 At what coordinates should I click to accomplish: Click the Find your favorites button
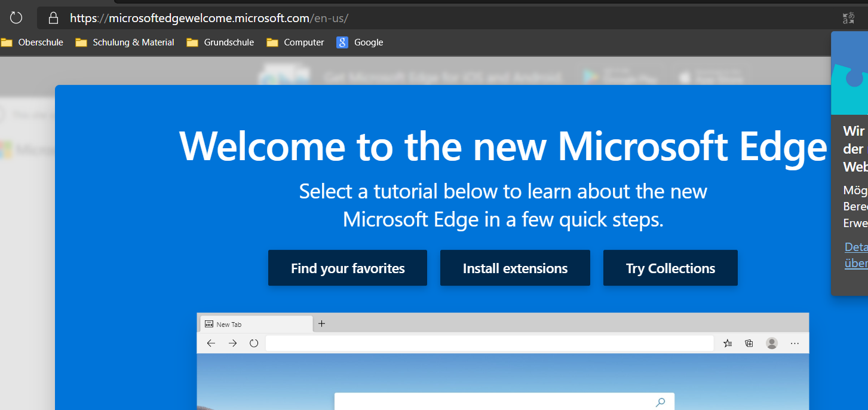(x=348, y=268)
